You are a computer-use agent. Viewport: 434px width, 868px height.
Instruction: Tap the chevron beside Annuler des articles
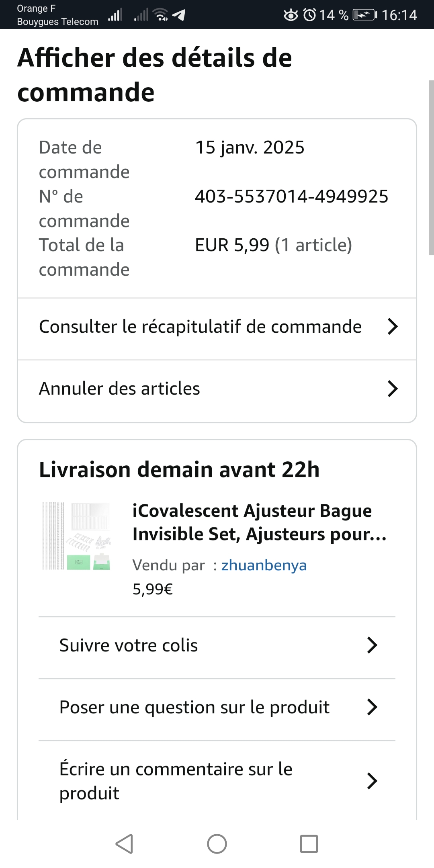coord(392,389)
